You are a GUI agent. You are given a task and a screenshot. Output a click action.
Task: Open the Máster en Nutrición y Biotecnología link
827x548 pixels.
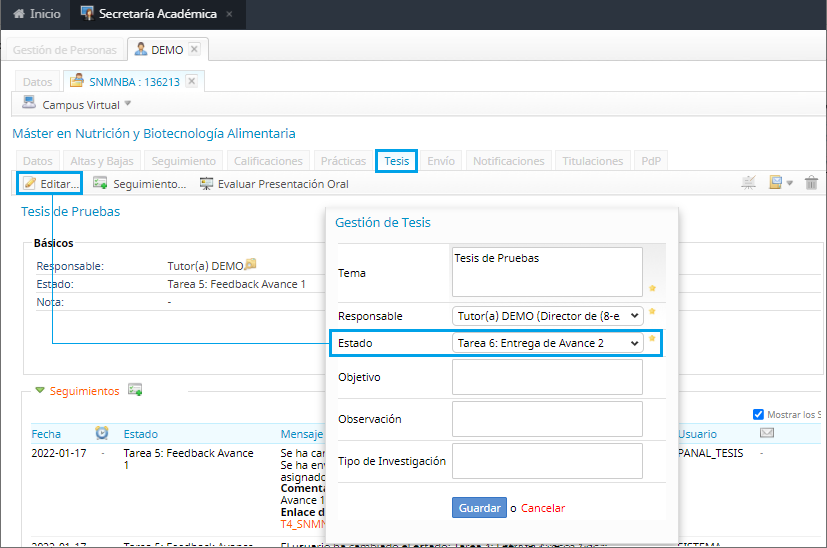[153, 133]
